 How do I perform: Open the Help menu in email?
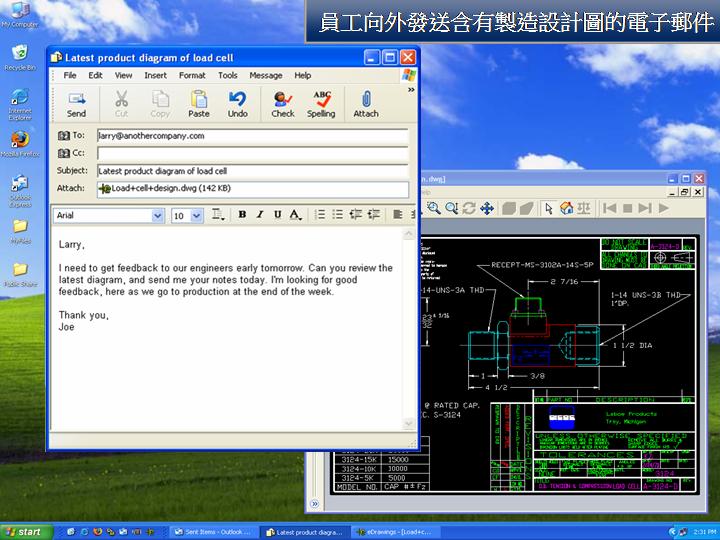[303, 75]
